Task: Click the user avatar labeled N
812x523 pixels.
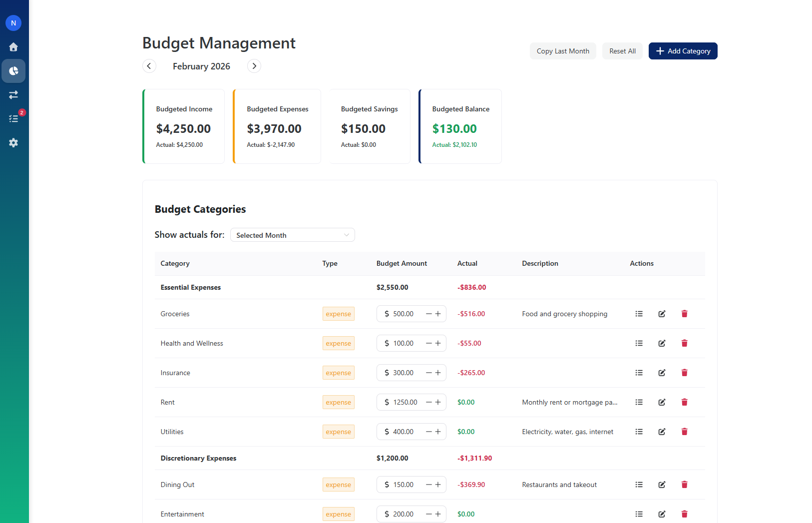Action: [13, 22]
